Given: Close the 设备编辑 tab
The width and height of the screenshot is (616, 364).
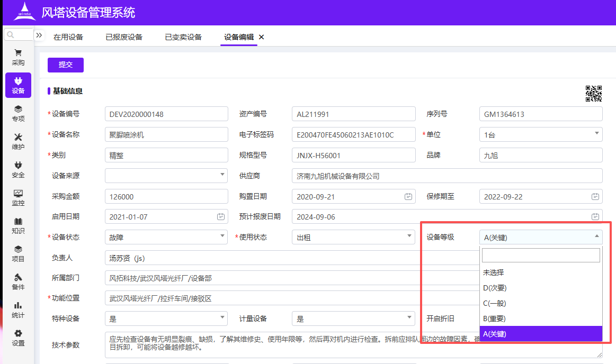Looking at the screenshot, I should tap(261, 37).
